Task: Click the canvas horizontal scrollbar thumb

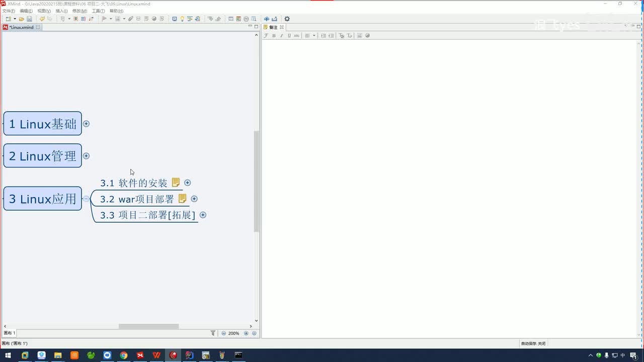Action: (148, 326)
